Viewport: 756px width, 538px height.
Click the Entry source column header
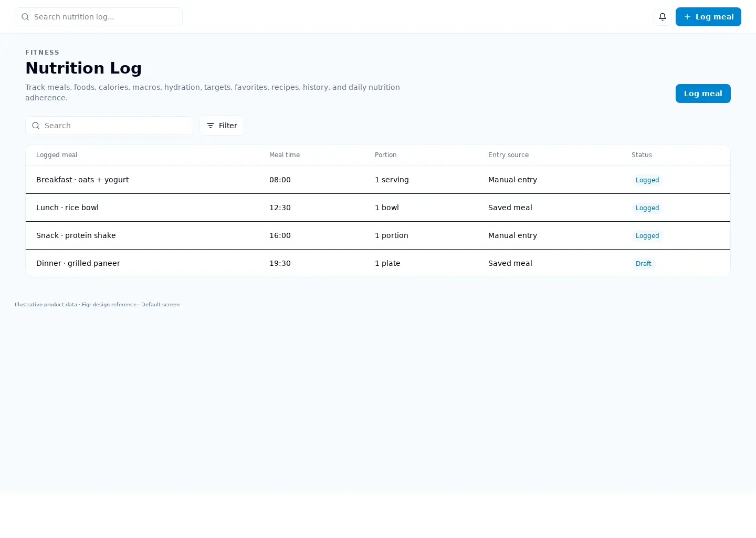(508, 155)
